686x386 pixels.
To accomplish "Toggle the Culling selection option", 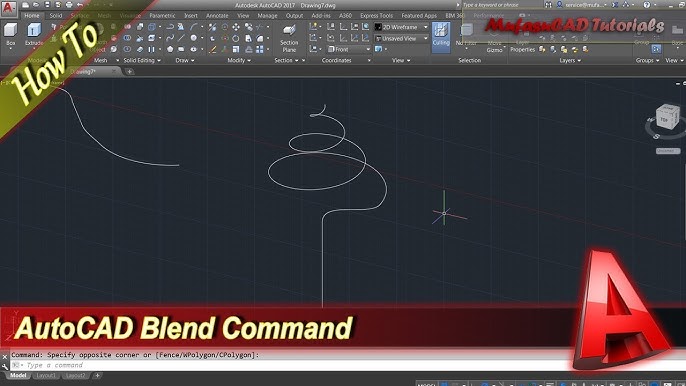I will tap(441, 38).
